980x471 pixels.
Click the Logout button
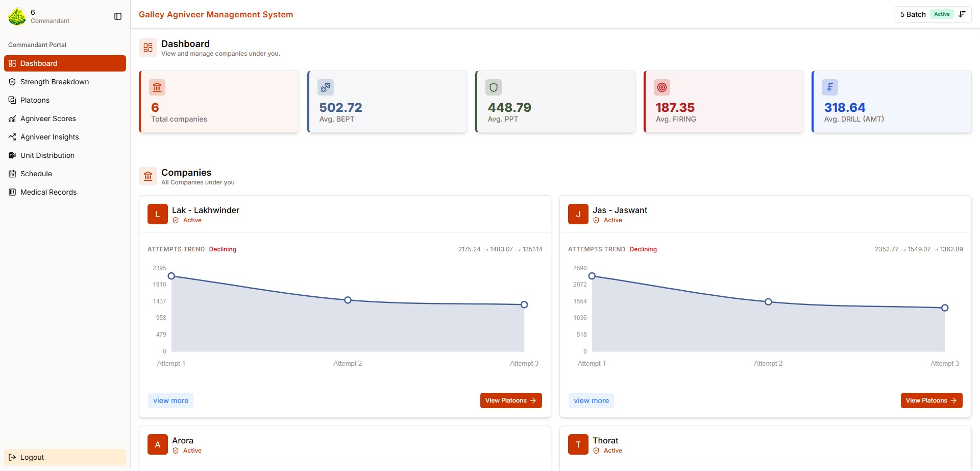tap(65, 457)
